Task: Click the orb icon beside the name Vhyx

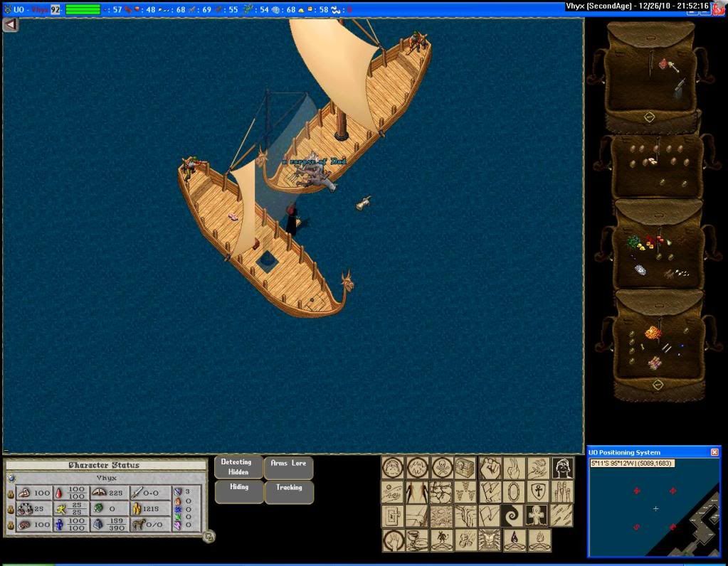Action: point(11,479)
